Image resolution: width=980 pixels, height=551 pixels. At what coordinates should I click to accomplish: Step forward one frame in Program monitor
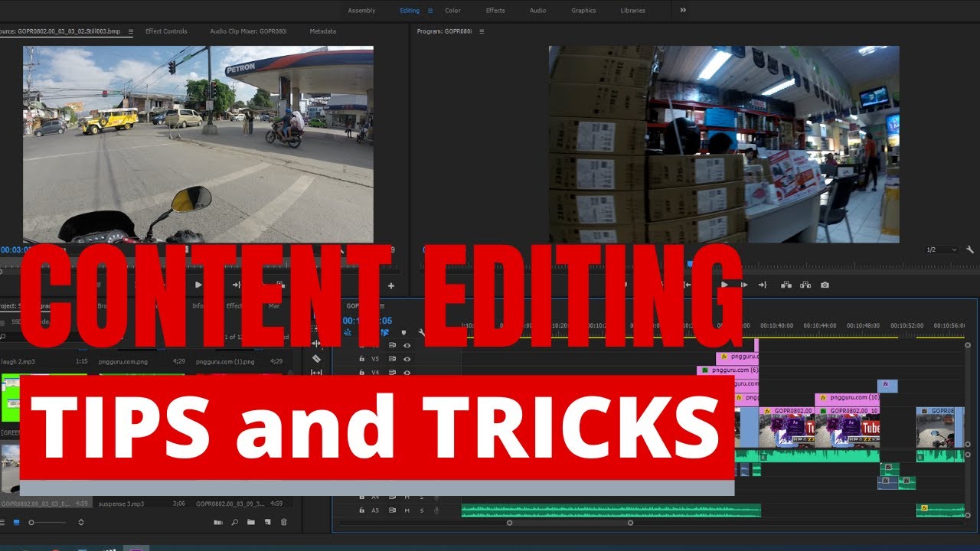(743, 285)
